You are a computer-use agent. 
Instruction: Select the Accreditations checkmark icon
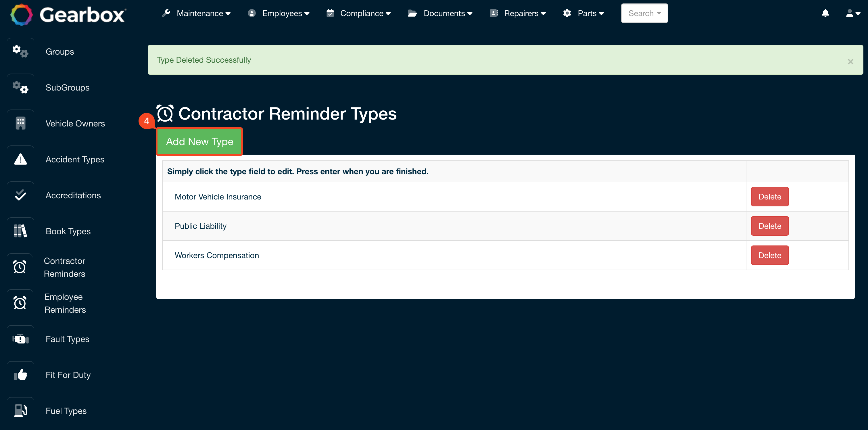[20, 195]
